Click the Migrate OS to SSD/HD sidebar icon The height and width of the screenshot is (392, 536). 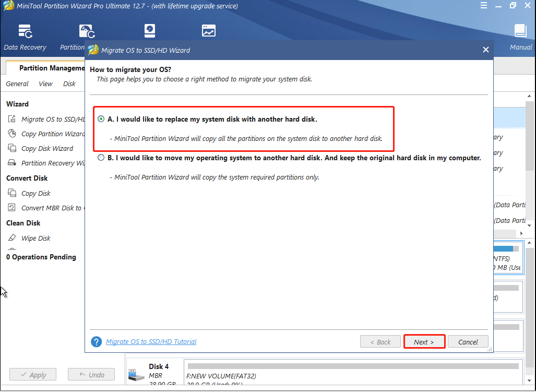[x=12, y=119]
